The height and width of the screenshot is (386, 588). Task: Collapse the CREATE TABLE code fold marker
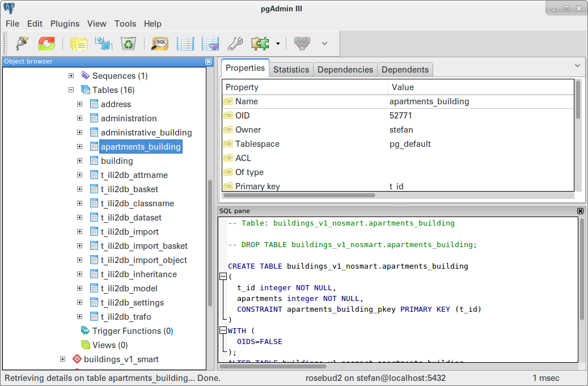pos(223,277)
